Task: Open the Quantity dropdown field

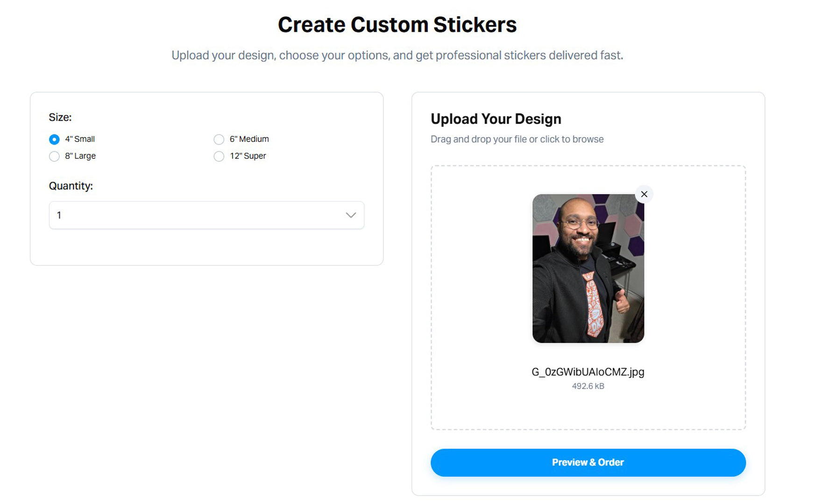Action: [x=206, y=215]
